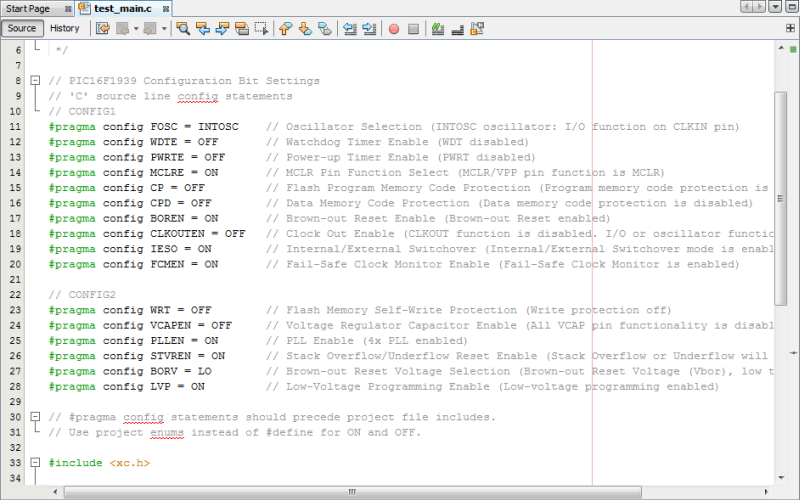Click the split editor window icon
The width and height of the screenshot is (800, 500).
(790, 28)
